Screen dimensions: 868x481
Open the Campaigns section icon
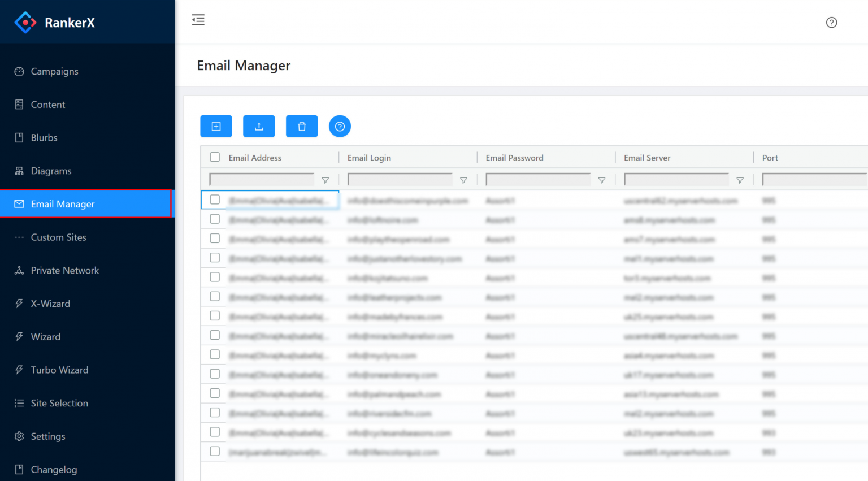click(19, 71)
